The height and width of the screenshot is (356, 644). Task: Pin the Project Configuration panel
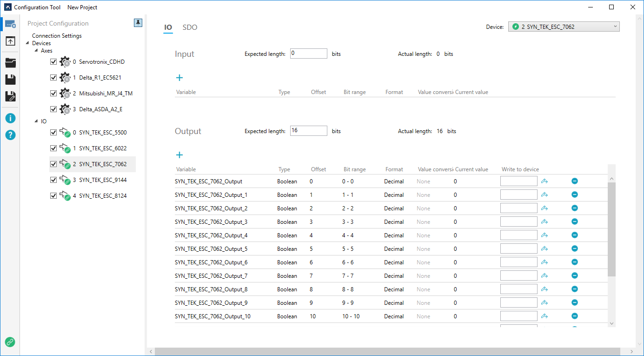pos(138,23)
